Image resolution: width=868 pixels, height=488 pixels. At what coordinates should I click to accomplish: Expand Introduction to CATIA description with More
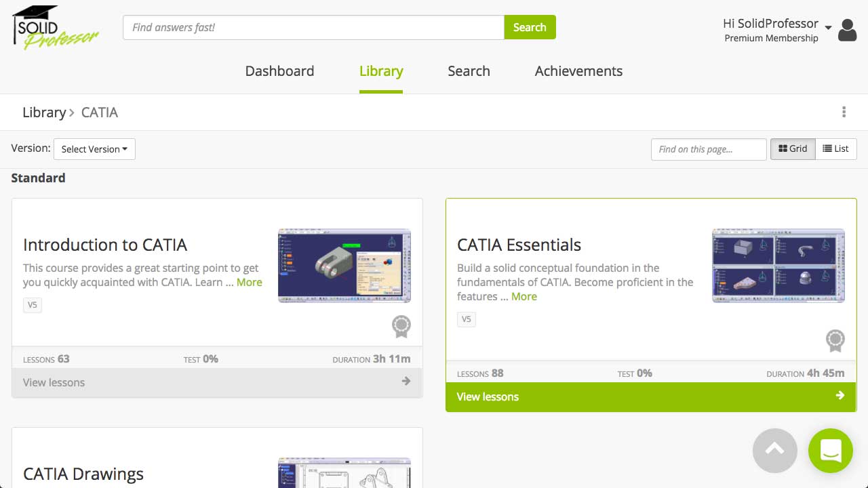(x=249, y=283)
